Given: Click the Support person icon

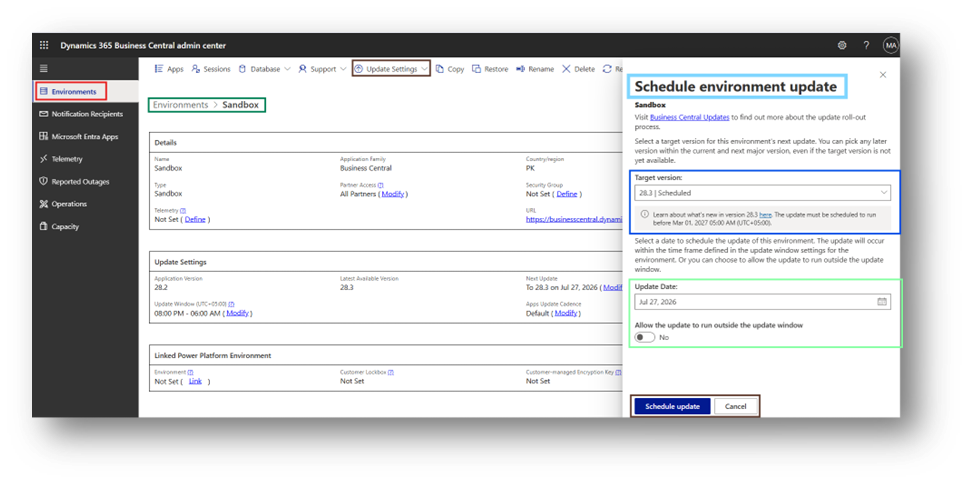Looking at the screenshot, I should [x=302, y=69].
